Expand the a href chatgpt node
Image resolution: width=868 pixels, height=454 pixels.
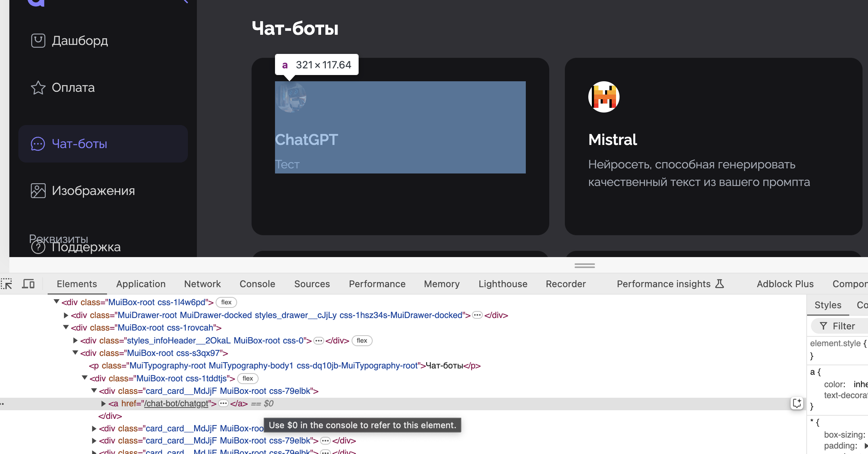104,403
